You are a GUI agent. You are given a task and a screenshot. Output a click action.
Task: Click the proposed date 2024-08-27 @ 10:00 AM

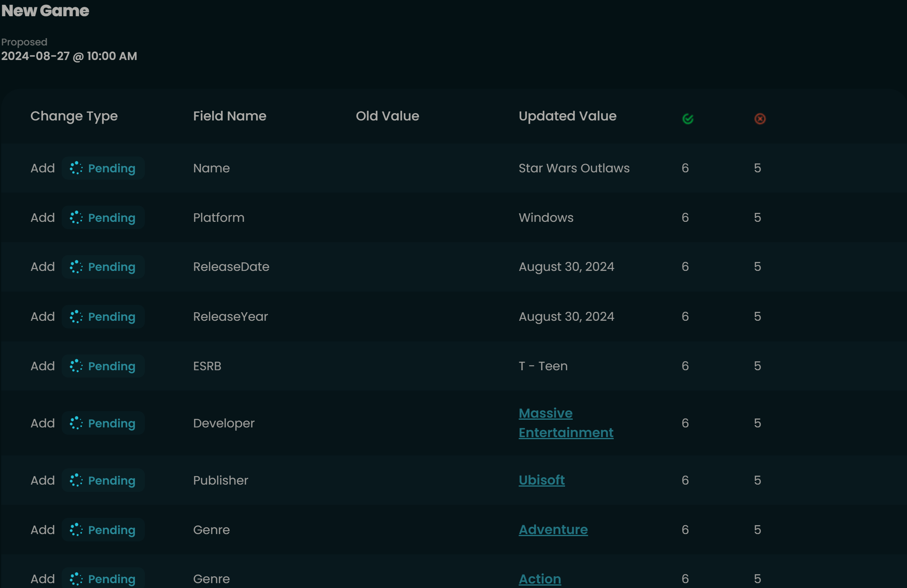point(69,56)
